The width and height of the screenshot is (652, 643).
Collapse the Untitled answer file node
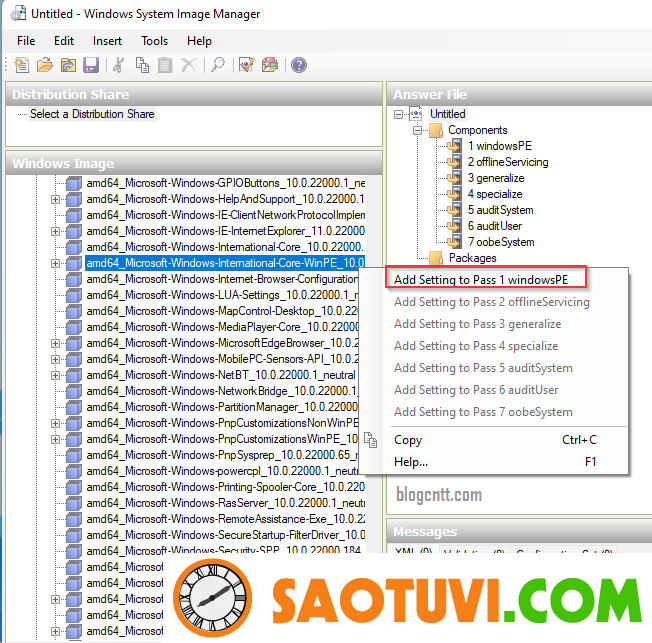click(x=398, y=114)
